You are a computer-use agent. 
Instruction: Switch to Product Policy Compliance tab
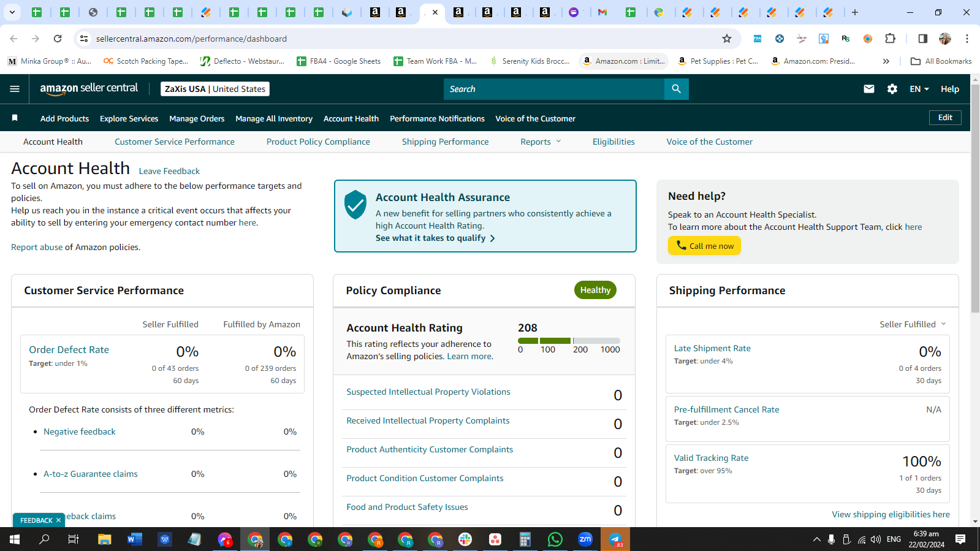(318, 142)
